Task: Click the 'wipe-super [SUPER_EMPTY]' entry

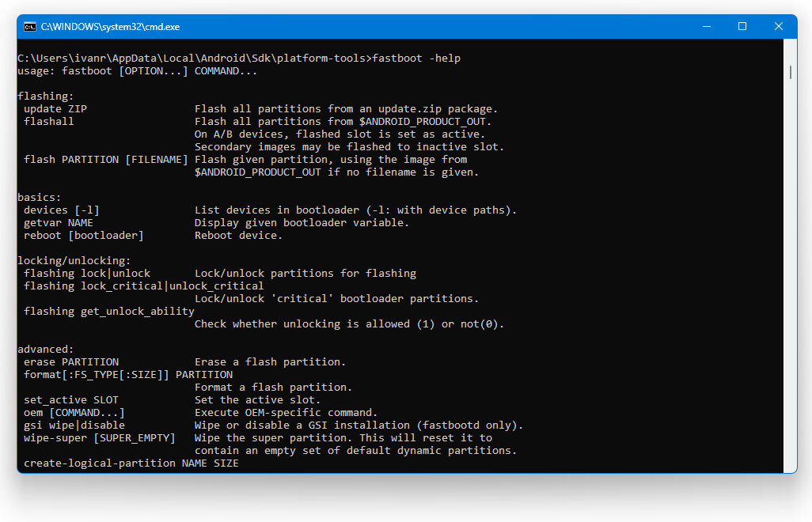Action: point(100,438)
